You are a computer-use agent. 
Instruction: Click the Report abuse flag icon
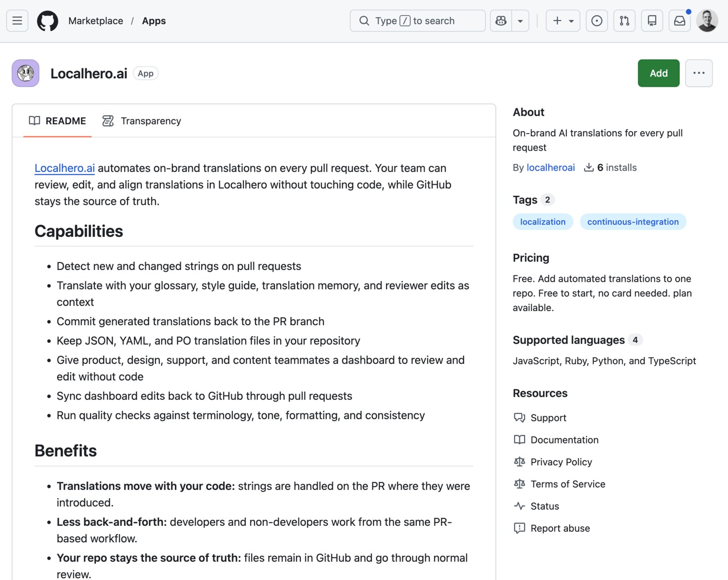tap(519, 528)
